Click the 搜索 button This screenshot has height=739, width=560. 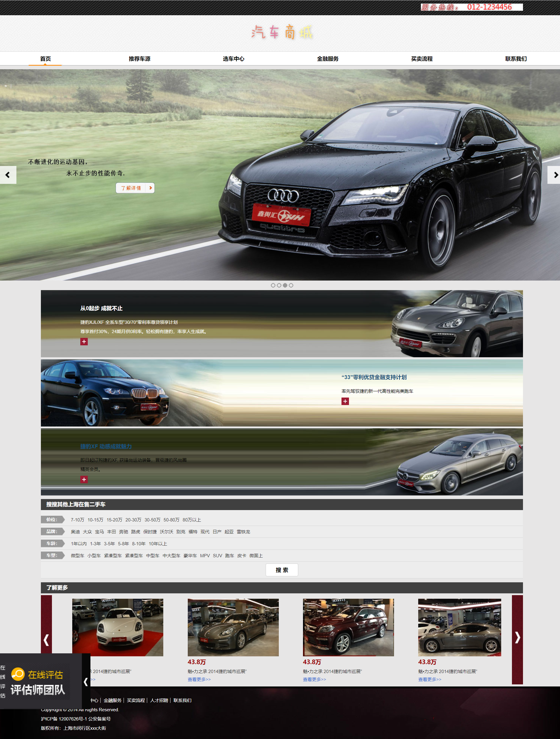pos(282,570)
